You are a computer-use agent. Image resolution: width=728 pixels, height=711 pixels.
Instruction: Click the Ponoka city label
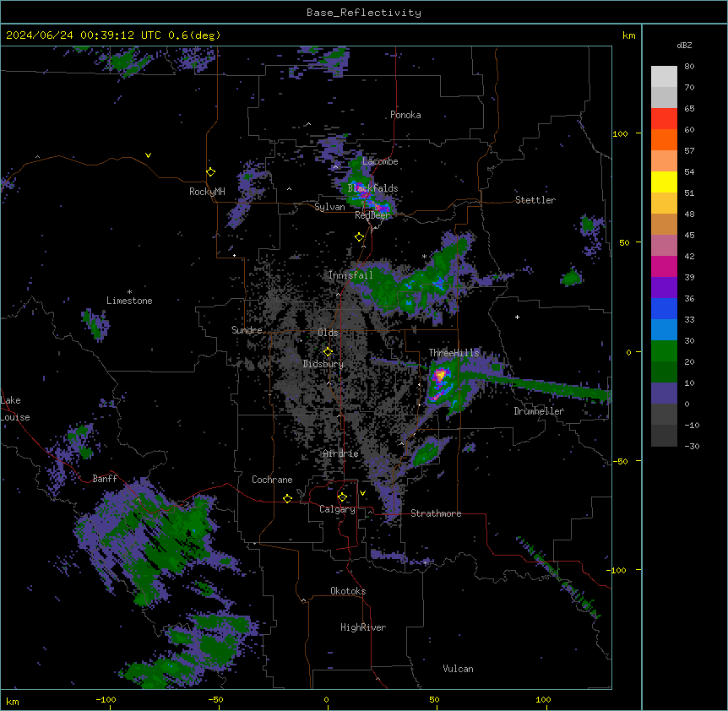tap(405, 115)
